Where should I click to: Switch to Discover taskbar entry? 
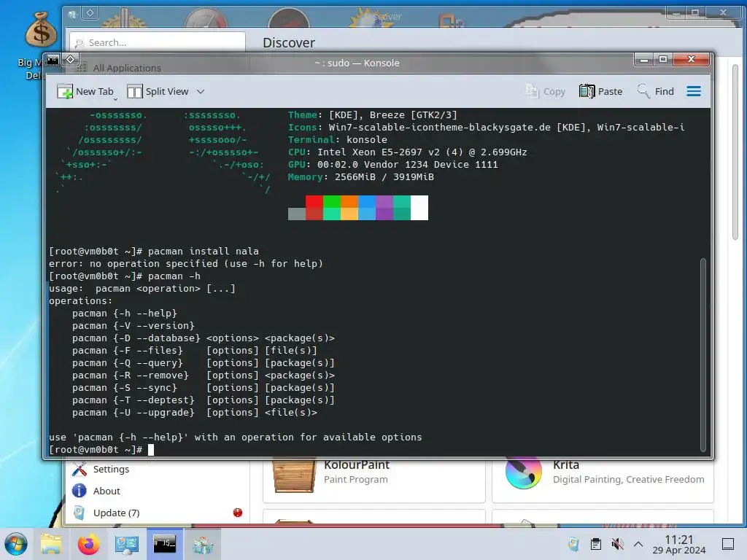click(x=202, y=544)
